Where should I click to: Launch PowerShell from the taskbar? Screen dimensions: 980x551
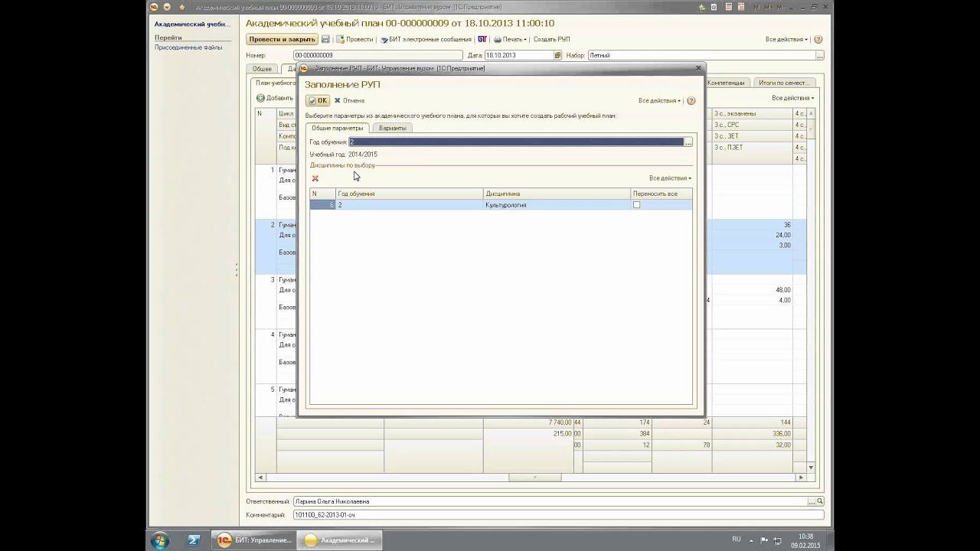click(x=194, y=540)
